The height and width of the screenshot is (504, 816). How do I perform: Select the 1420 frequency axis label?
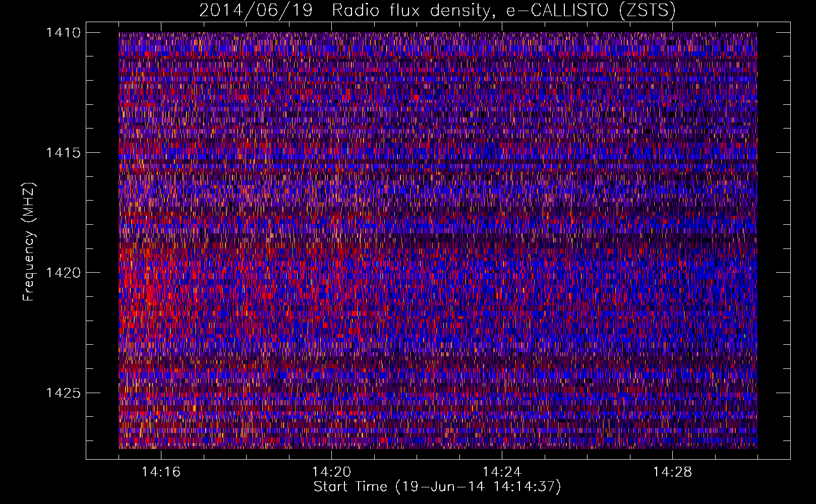click(63, 273)
